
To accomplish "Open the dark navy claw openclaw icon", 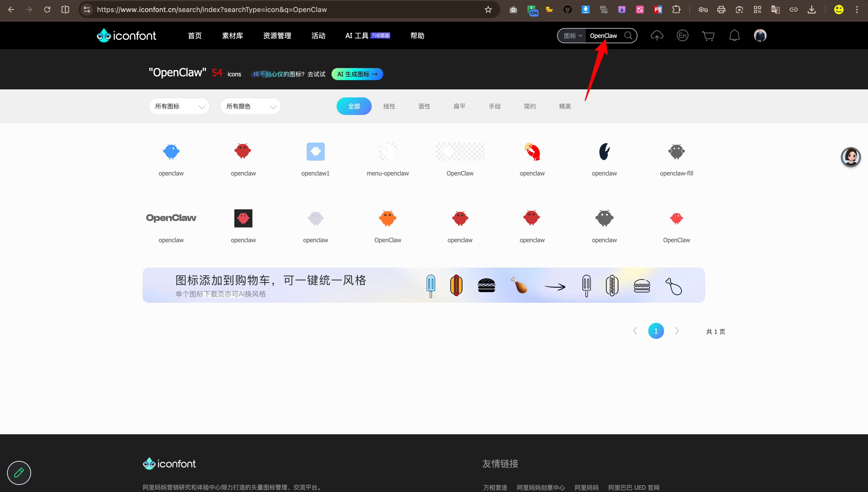I will pos(604,151).
